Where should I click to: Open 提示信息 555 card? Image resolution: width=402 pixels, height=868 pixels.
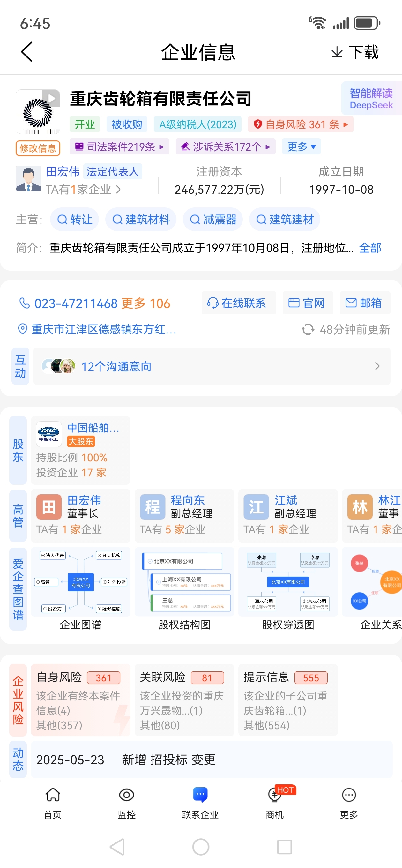tap(288, 700)
